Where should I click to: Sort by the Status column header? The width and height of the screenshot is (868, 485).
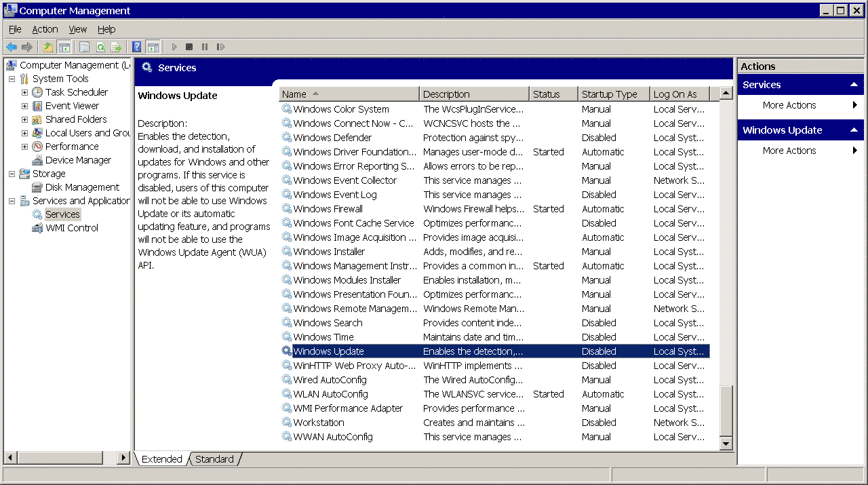click(x=554, y=94)
